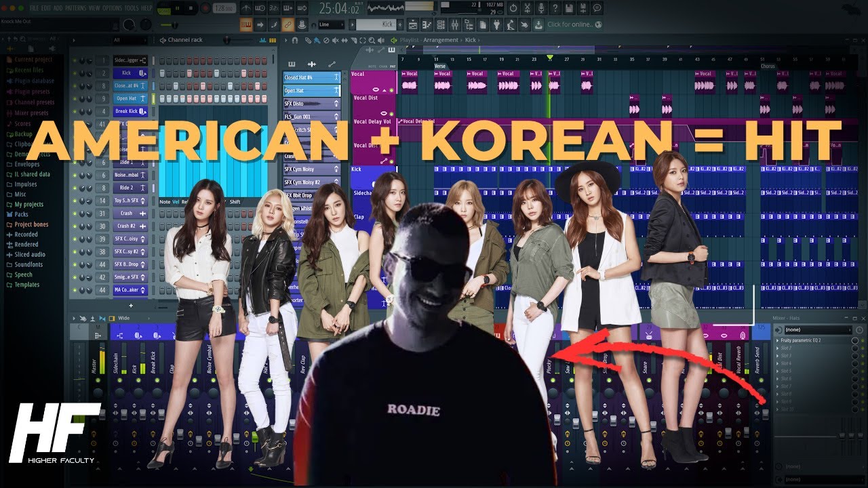Toggle the link/multilink controllers icon

(x=288, y=25)
